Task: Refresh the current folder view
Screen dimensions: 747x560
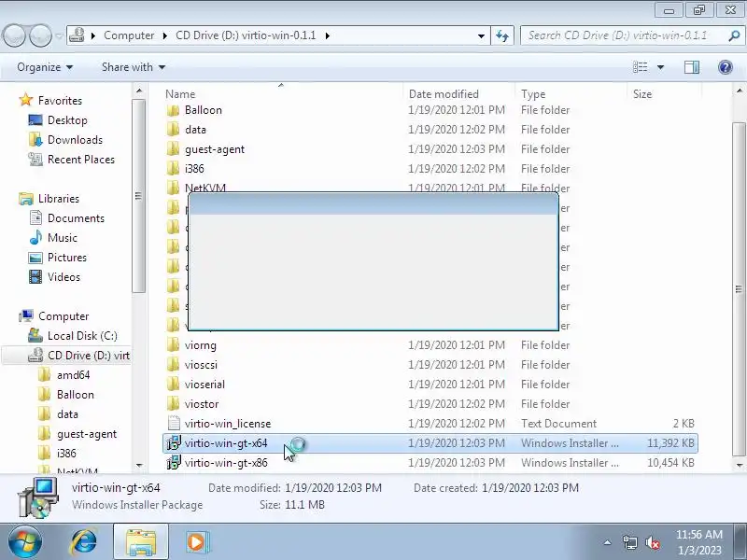Action: pyautogui.click(x=502, y=35)
